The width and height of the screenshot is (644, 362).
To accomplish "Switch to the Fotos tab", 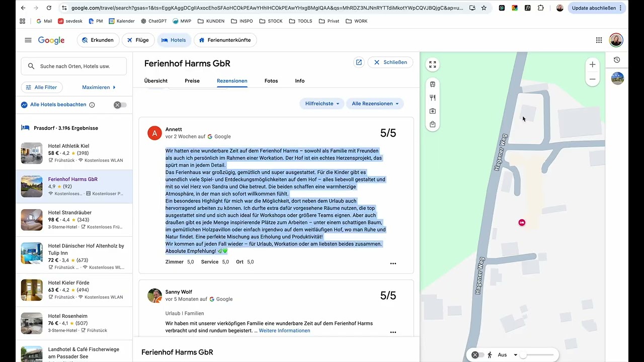I will (x=271, y=81).
